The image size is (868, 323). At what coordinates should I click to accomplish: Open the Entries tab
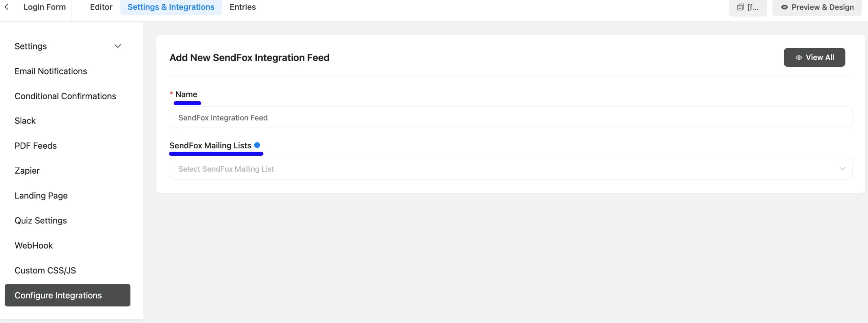click(x=242, y=7)
